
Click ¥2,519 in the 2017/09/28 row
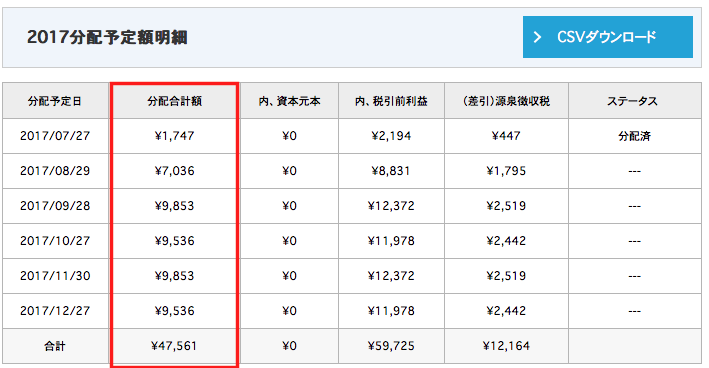point(506,206)
